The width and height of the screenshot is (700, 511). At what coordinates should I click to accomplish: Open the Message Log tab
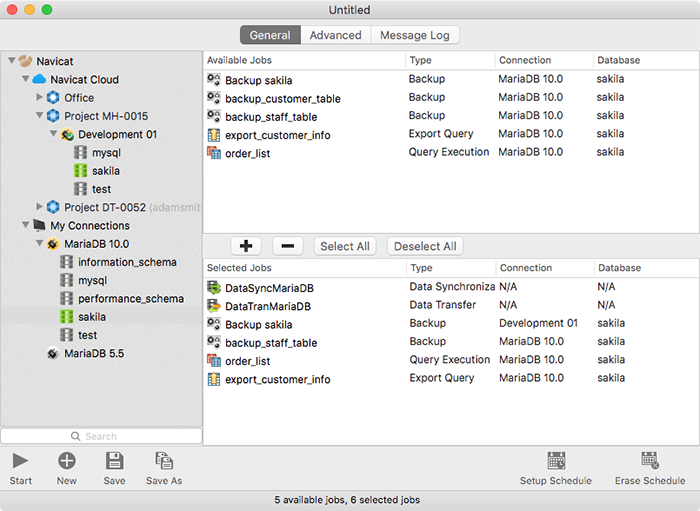coord(415,35)
